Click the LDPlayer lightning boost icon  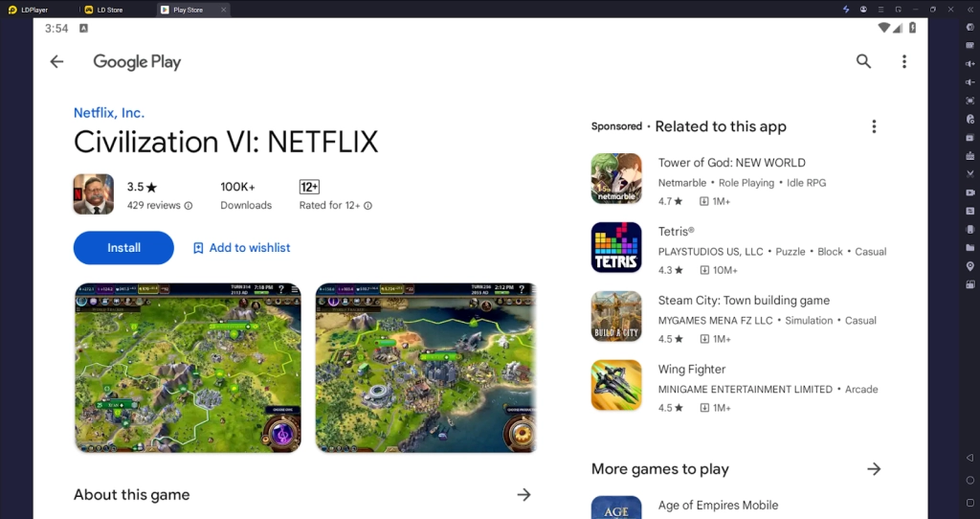pos(846,10)
